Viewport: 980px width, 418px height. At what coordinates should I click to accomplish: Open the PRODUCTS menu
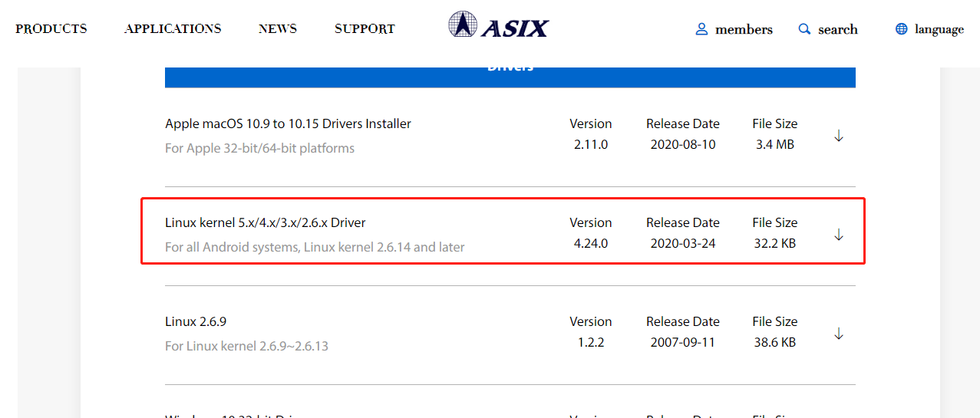click(51, 29)
